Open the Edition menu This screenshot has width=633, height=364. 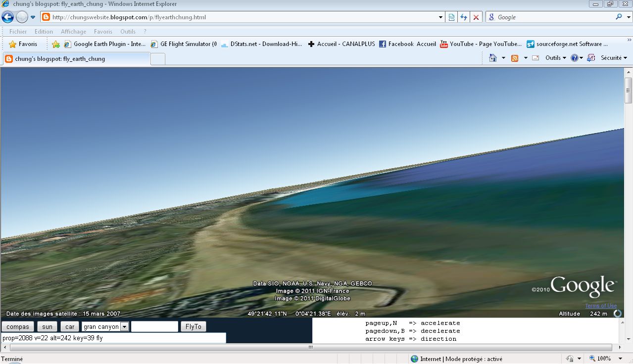pos(44,32)
